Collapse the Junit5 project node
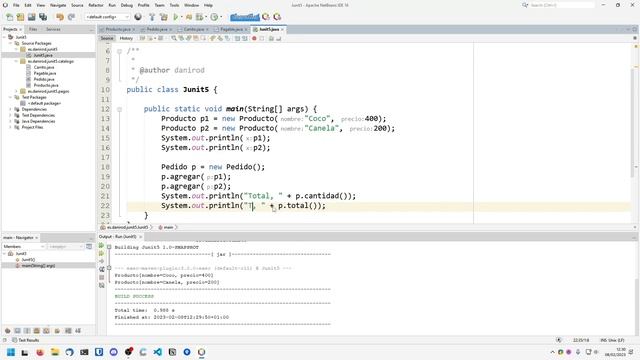Image resolution: width=640 pixels, height=360 pixels. (4, 37)
